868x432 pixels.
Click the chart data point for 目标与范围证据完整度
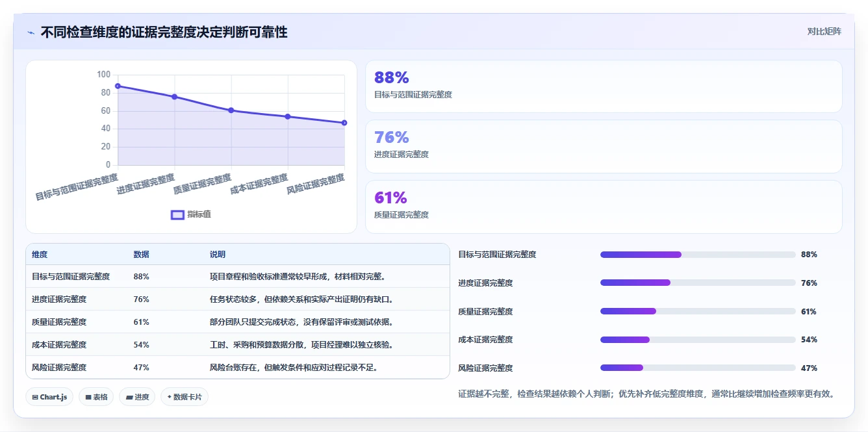118,86
